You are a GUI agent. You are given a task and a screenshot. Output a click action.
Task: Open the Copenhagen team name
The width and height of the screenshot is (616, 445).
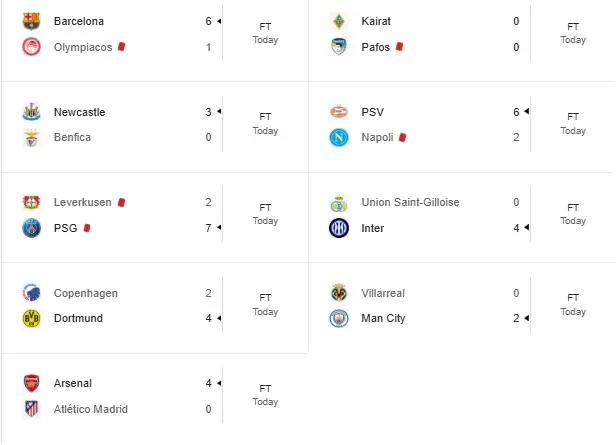coord(86,293)
